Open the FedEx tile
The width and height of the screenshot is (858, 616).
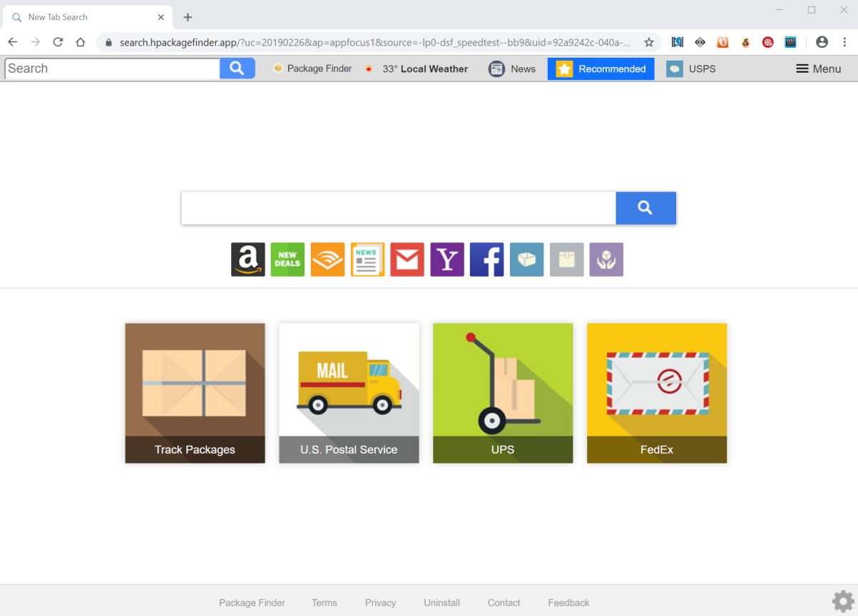coord(657,393)
